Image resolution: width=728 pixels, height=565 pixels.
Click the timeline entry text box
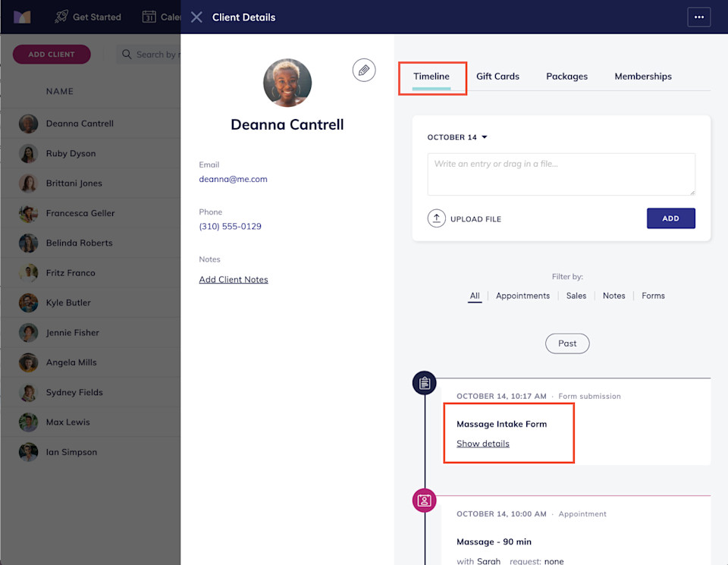tap(561, 174)
